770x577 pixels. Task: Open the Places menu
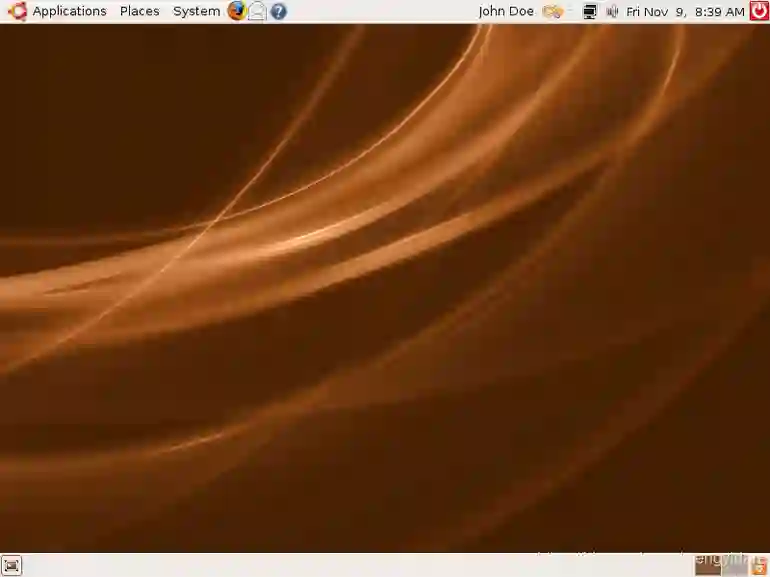click(139, 11)
